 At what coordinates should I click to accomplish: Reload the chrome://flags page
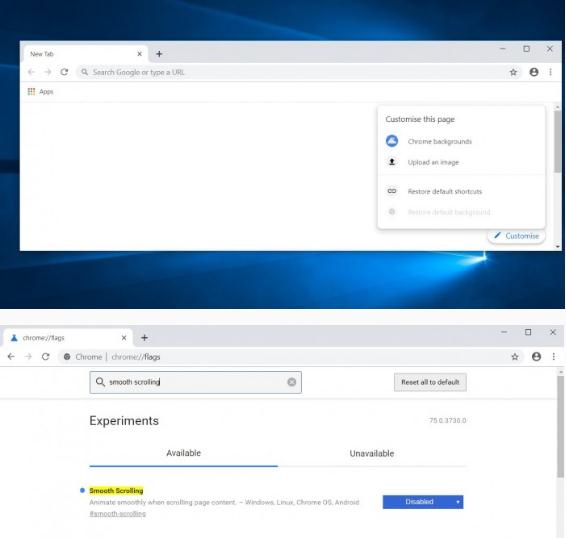pos(45,357)
